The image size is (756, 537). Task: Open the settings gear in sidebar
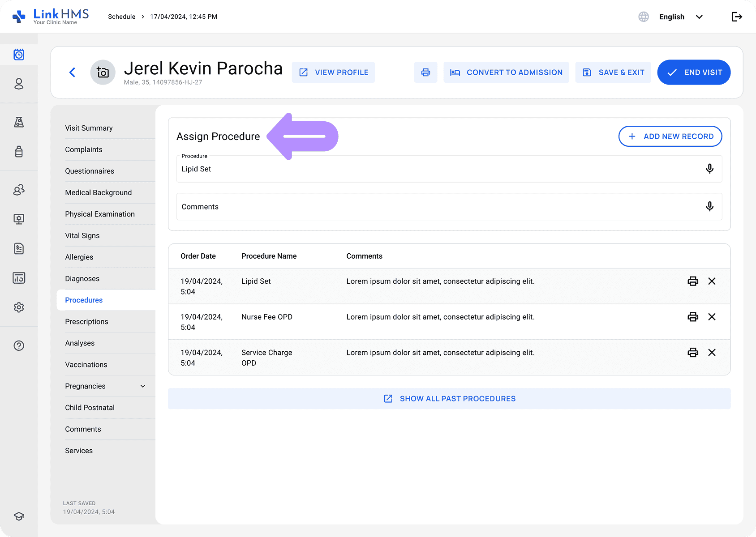tap(19, 307)
